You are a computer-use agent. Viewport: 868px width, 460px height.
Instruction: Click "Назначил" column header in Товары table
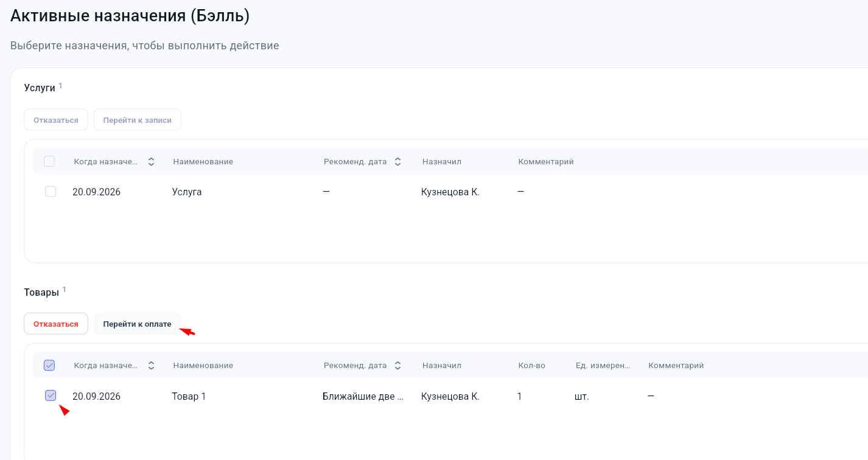pyautogui.click(x=442, y=366)
